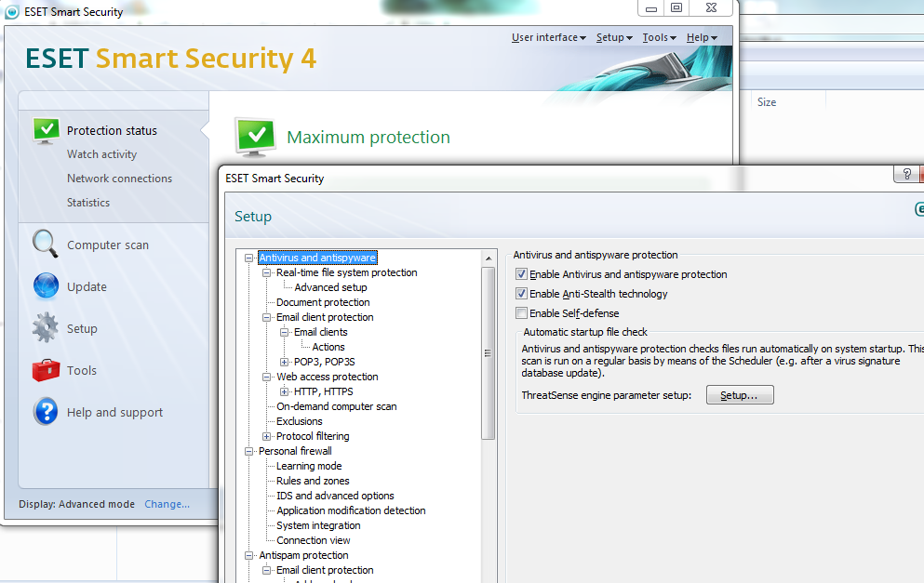This screenshot has width=924, height=583.
Task: Collapse the Email clients tree node
Action: coord(284,332)
